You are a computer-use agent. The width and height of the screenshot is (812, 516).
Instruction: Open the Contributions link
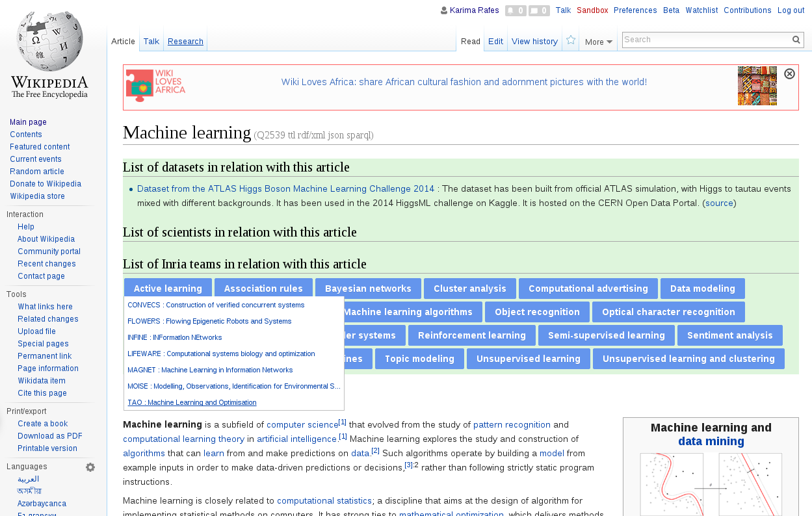coord(748,10)
